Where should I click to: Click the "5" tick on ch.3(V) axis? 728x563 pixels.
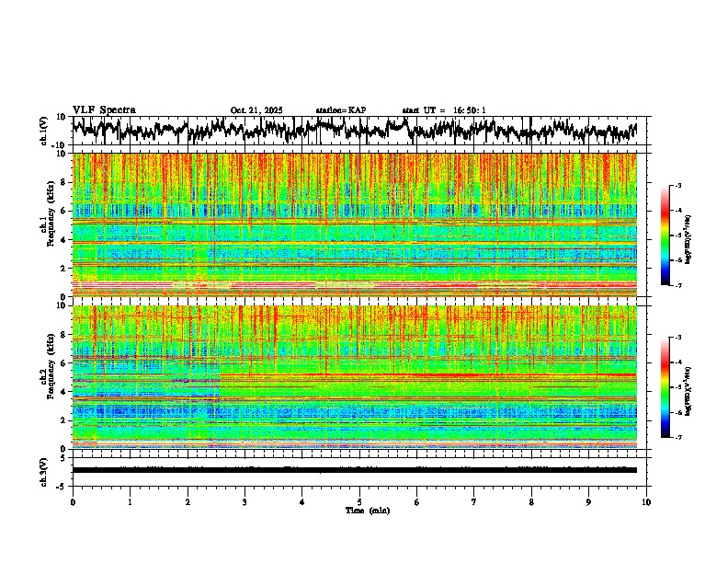[x=64, y=458]
